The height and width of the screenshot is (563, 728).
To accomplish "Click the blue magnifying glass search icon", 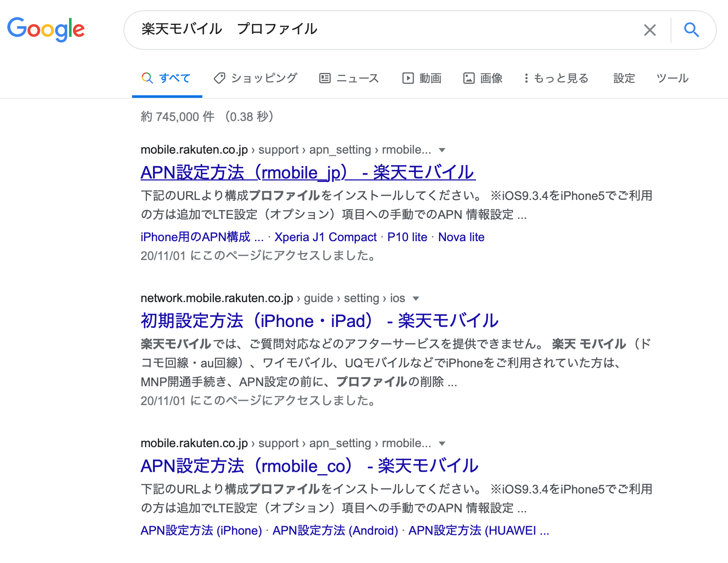I will point(691,30).
